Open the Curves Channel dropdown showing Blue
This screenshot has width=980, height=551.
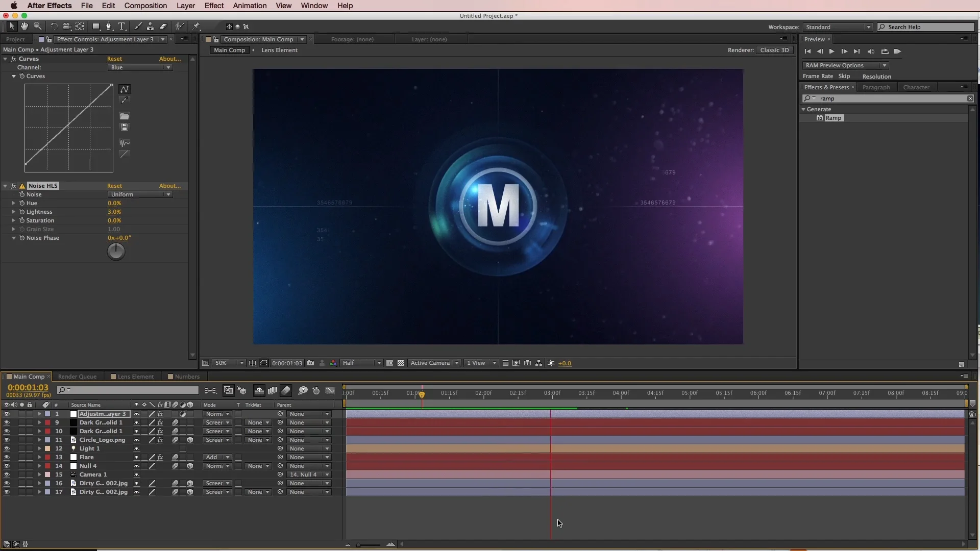(140, 67)
